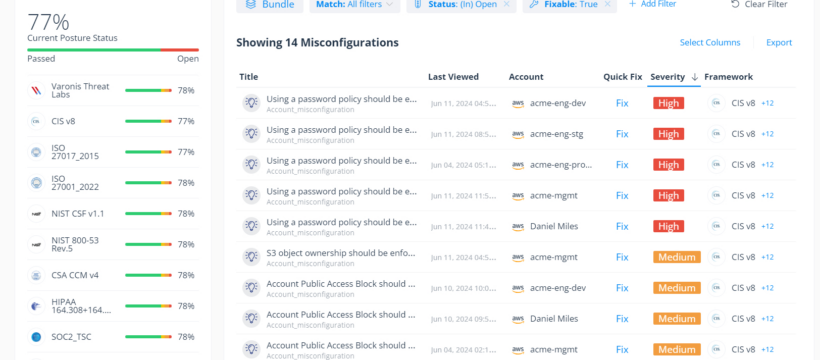Click the Varonis Threat Labs progress bar
Viewport: 820px width, 360px height.
149,91
